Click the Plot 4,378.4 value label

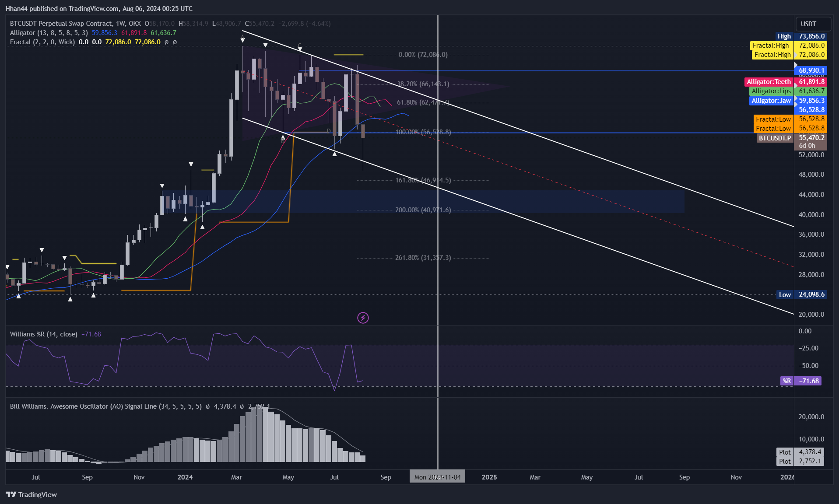pyautogui.click(x=800, y=452)
